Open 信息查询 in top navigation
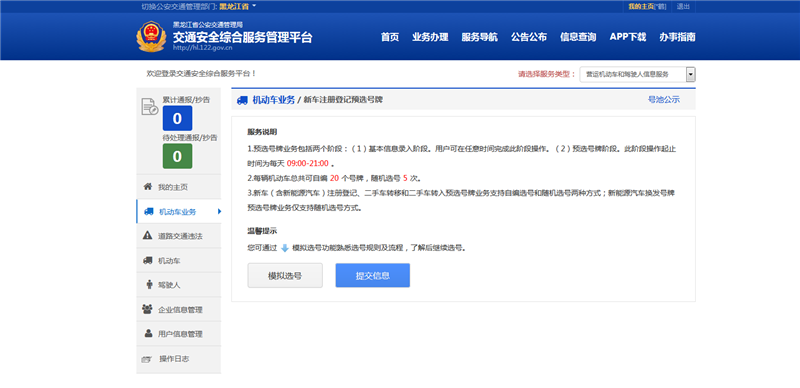 point(578,37)
